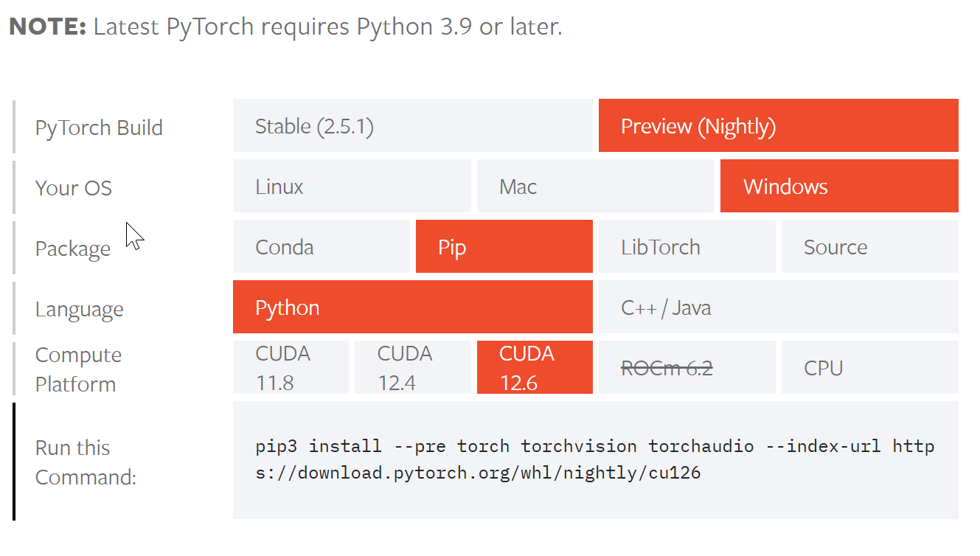This screenshot has width=980, height=556.
Task: Choose CUDA 11.8 compute platform
Action: (291, 368)
